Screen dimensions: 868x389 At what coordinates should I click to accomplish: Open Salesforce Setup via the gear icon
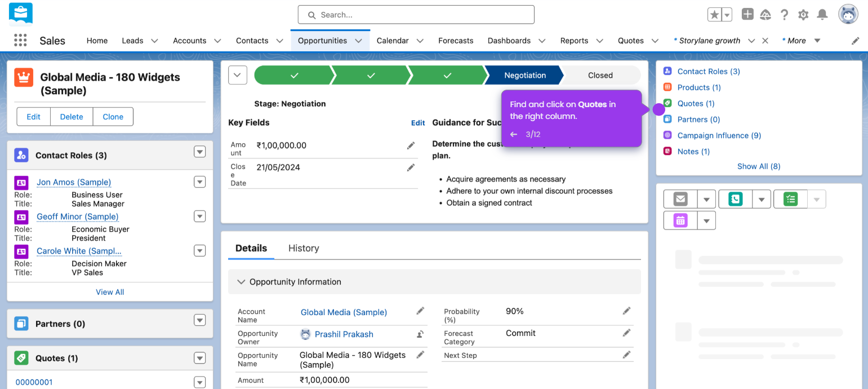click(803, 15)
